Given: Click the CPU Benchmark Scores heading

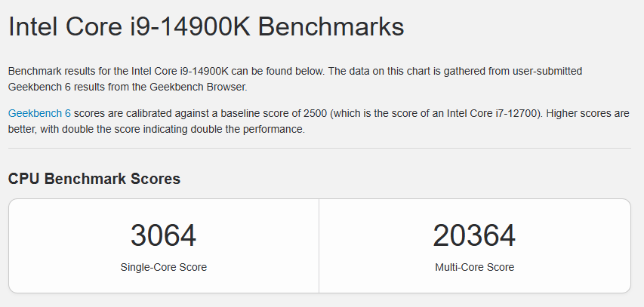Looking at the screenshot, I should (94, 179).
